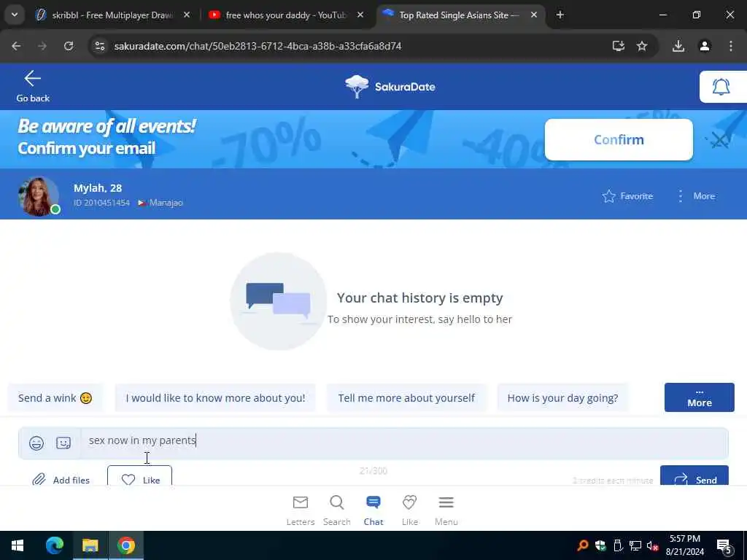747x560 pixels.
Task: Click the search magnifier tray icon
Action: [x=583, y=545]
